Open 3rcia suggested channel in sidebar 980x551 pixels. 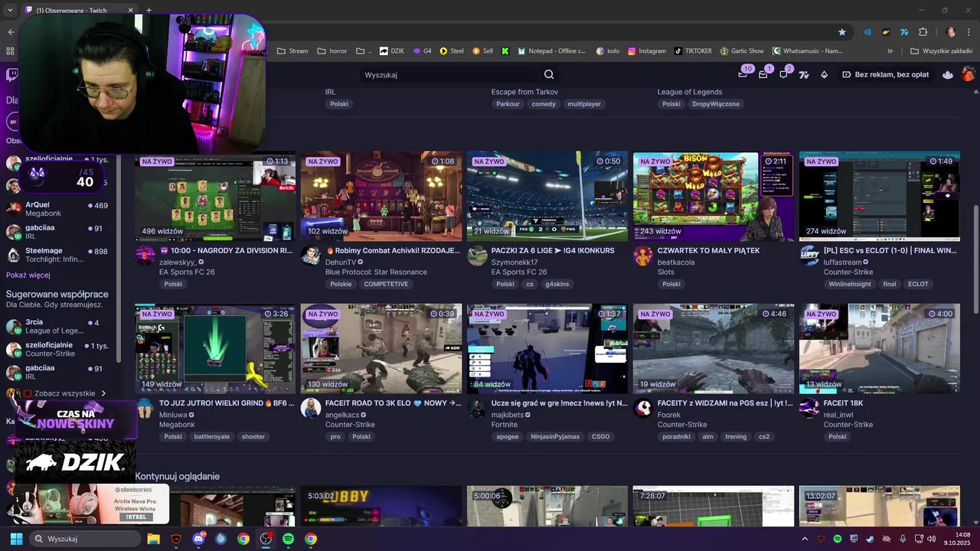[57, 327]
